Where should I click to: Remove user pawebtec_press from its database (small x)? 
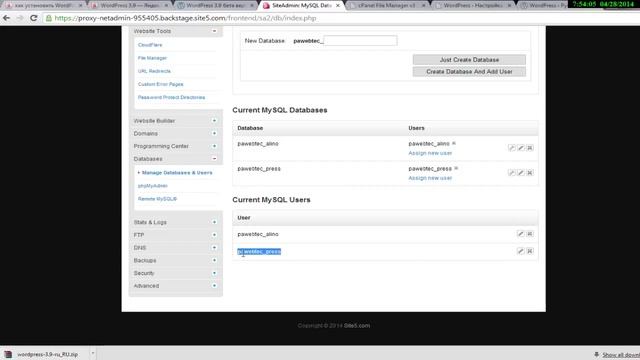pyautogui.click(x=456, y=168)
